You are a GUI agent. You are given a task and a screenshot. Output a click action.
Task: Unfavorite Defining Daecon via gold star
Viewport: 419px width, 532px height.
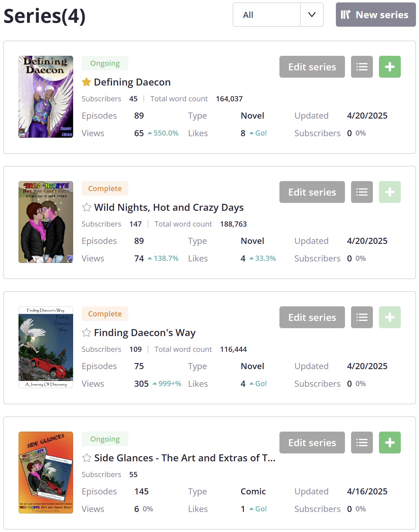click(x=86, y=82)
